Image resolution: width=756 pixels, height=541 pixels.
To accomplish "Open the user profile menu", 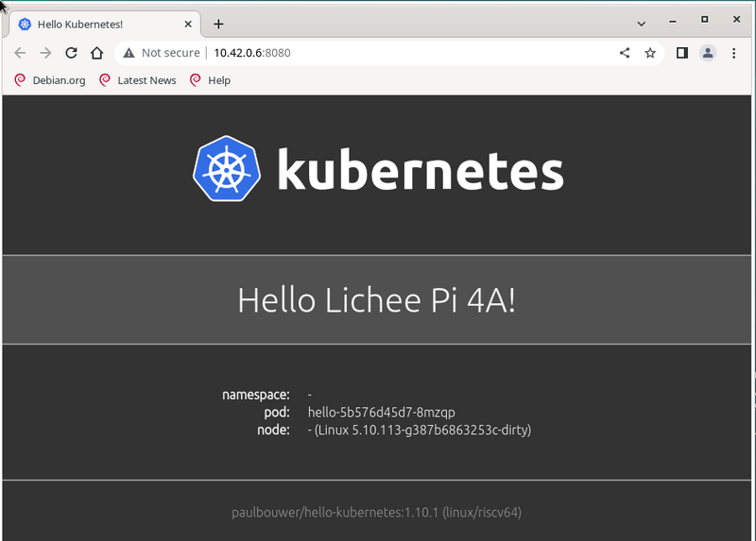I will pyautogui.click(x=708, y=53).
